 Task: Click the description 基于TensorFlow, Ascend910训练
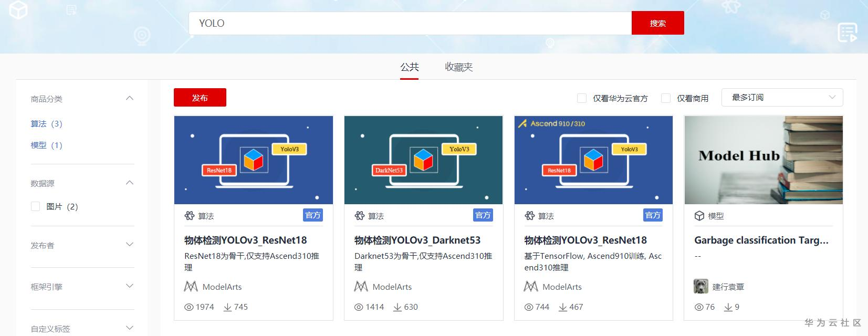tap(593, 261)
